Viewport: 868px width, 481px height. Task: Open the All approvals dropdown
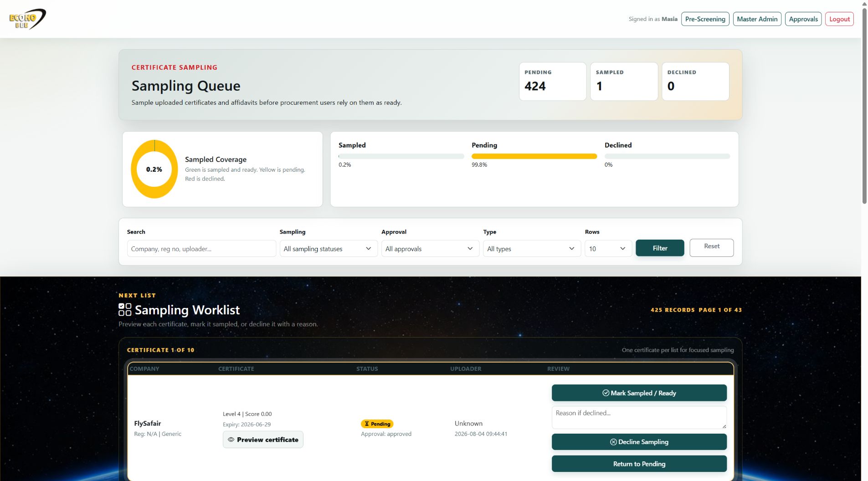coord(430,249)
